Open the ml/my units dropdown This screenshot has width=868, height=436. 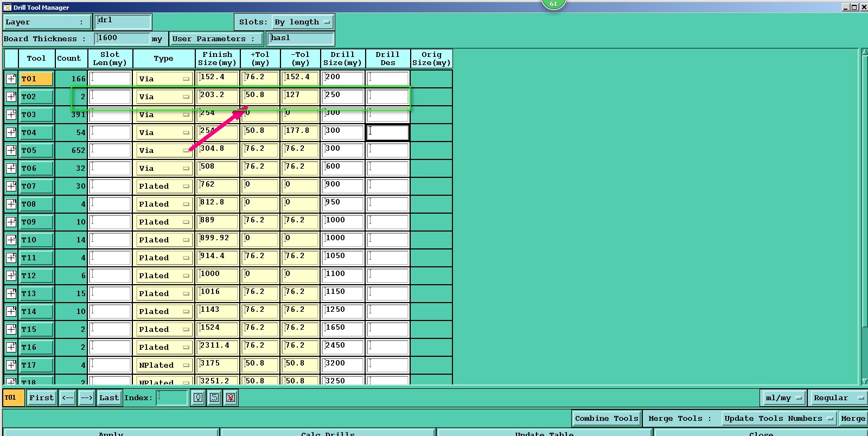point(783,397)
